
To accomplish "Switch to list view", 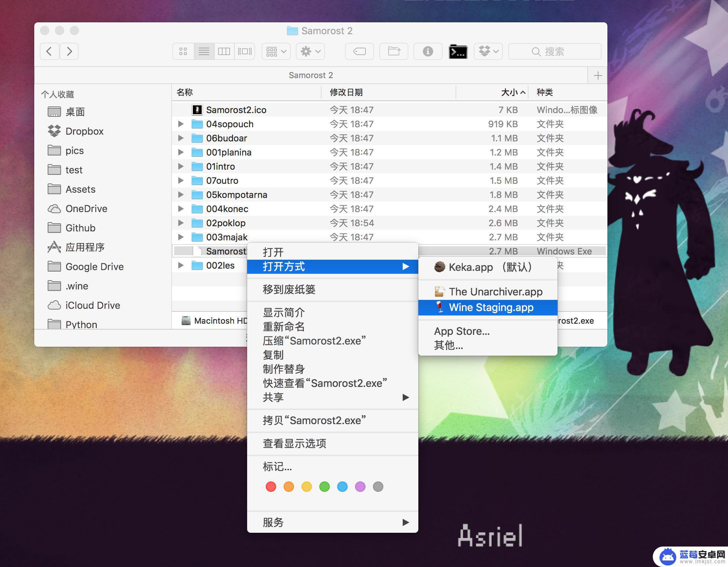I will click(x=204, y=51).
